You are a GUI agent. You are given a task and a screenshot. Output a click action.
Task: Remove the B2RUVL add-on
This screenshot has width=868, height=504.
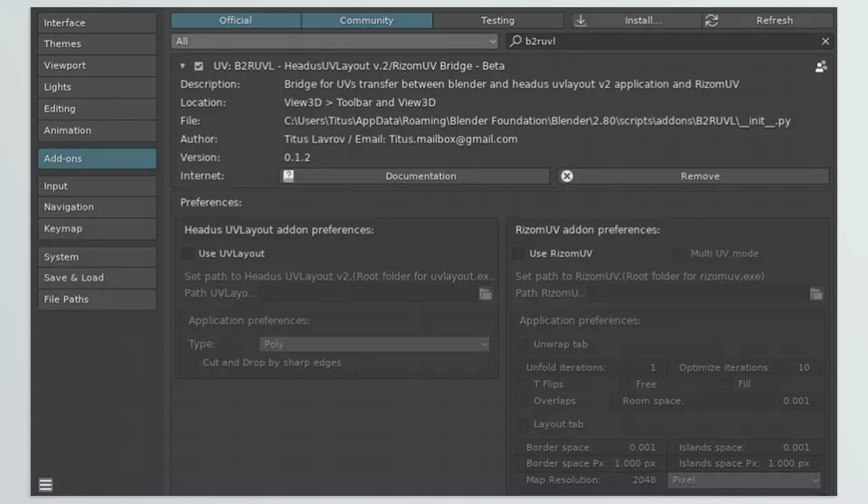click(x=693, y=176)
